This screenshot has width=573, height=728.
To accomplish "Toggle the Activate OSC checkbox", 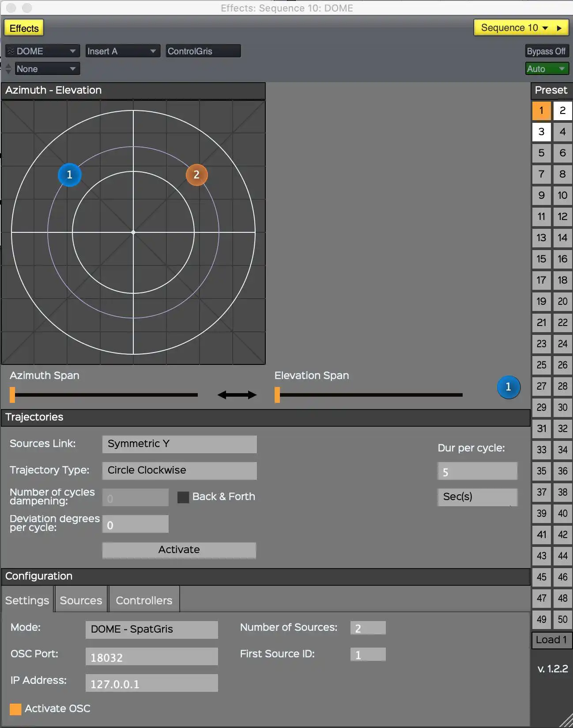I will pyautogui.click(x=15, y=709).
